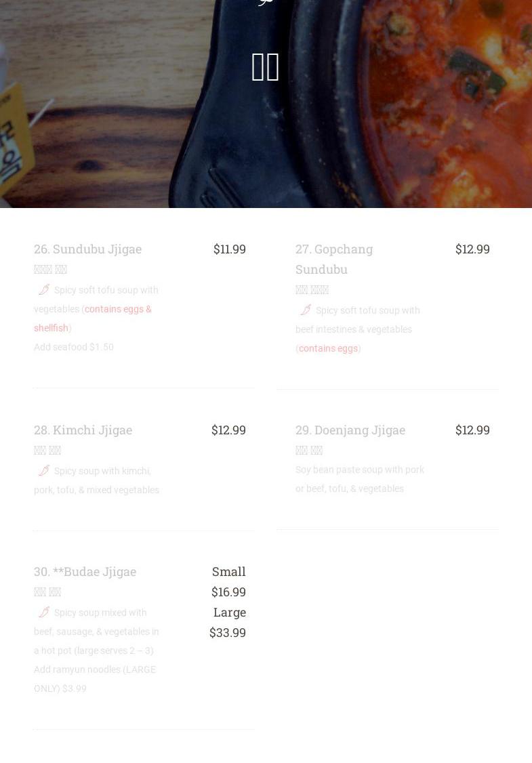Click the "Add seafood $1.50" add-on text
Screen dimensions: 532x763
click(73, 347)
